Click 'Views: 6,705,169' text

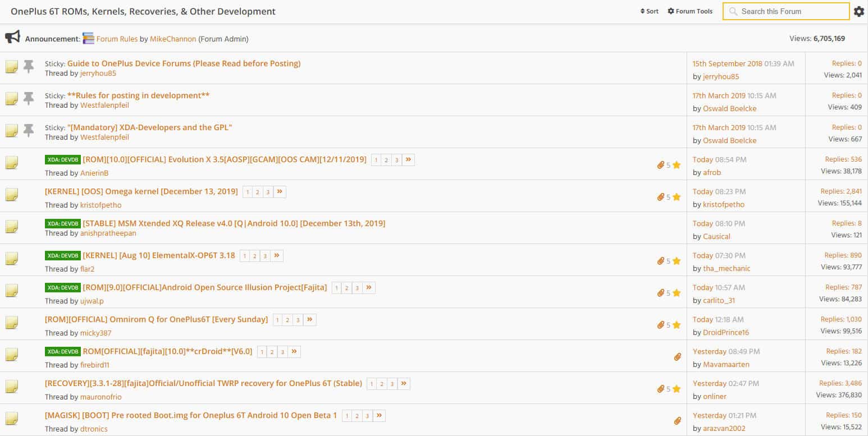coord(817,39)
